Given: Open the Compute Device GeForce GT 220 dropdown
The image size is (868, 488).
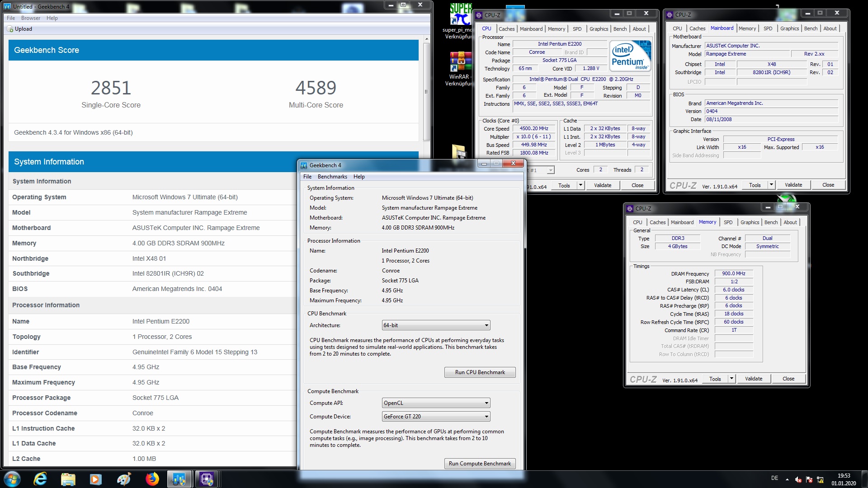Looking at the screenshot, I should click(436, 417).
